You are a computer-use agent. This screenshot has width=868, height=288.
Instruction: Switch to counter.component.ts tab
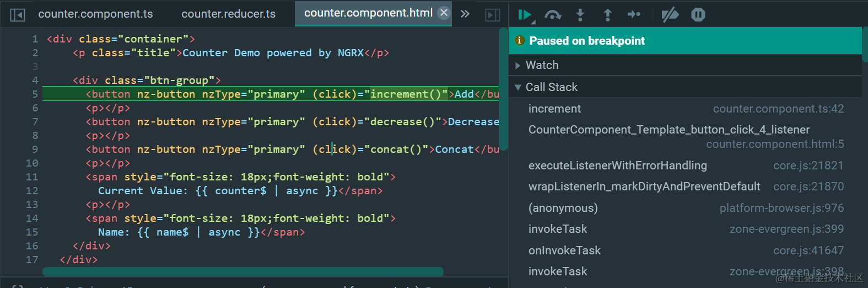click(x=96, y=14)
